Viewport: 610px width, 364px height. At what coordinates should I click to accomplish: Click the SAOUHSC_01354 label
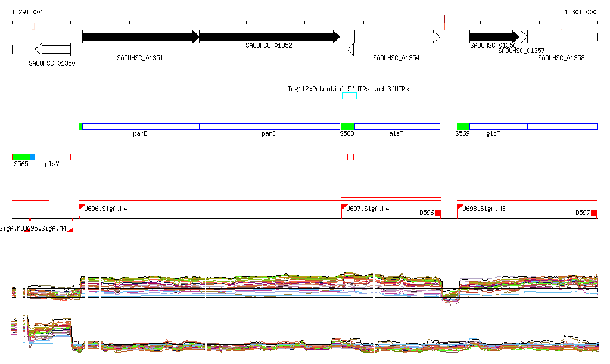click(x=396, y=58)
